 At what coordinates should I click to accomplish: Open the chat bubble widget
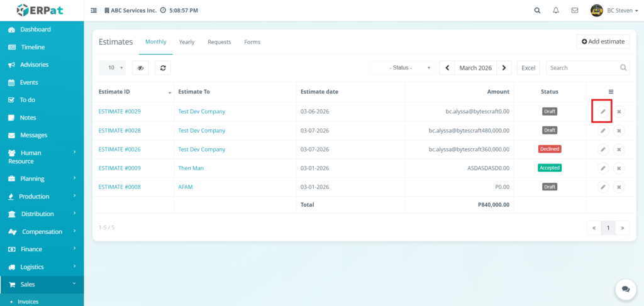[625, 289]
